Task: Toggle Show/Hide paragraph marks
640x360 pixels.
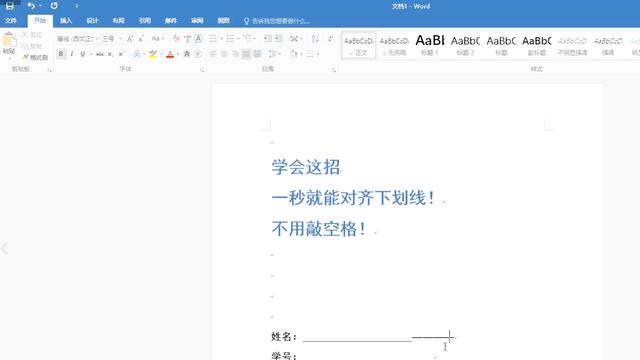Action: point(330,39)
